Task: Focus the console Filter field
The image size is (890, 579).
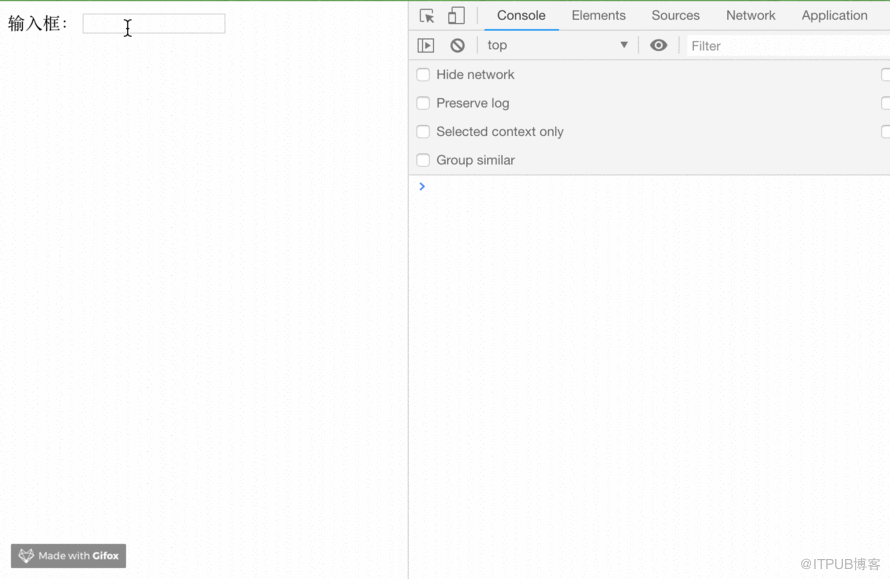Action: tap(788, 46)
